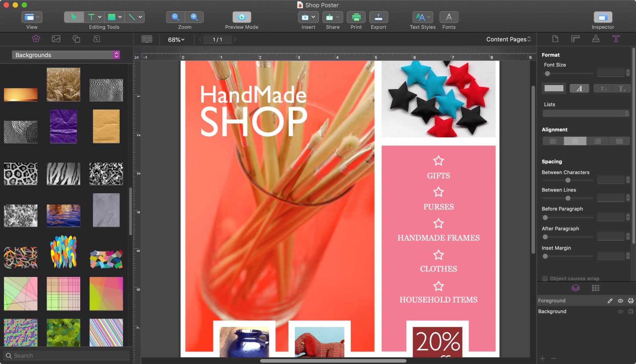Open the Content Pages dropdown
This screenshot has height=364, width=636.
(507, 39)
